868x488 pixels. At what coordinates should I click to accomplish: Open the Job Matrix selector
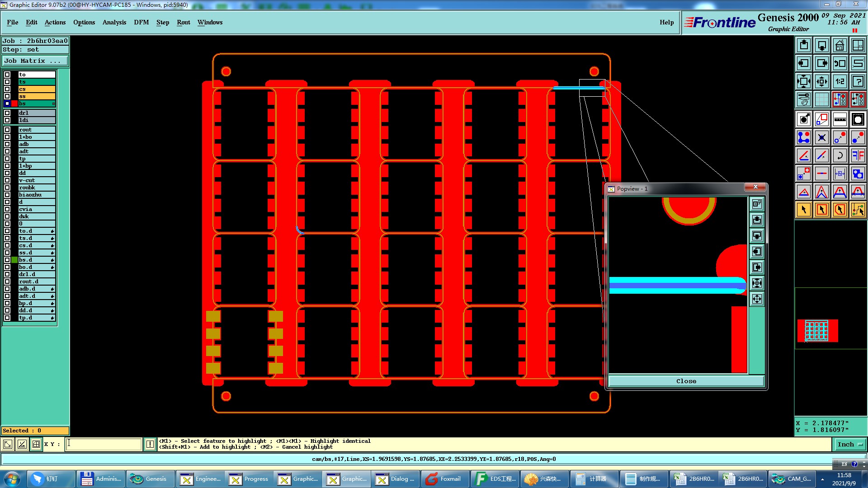click(35, 61)
